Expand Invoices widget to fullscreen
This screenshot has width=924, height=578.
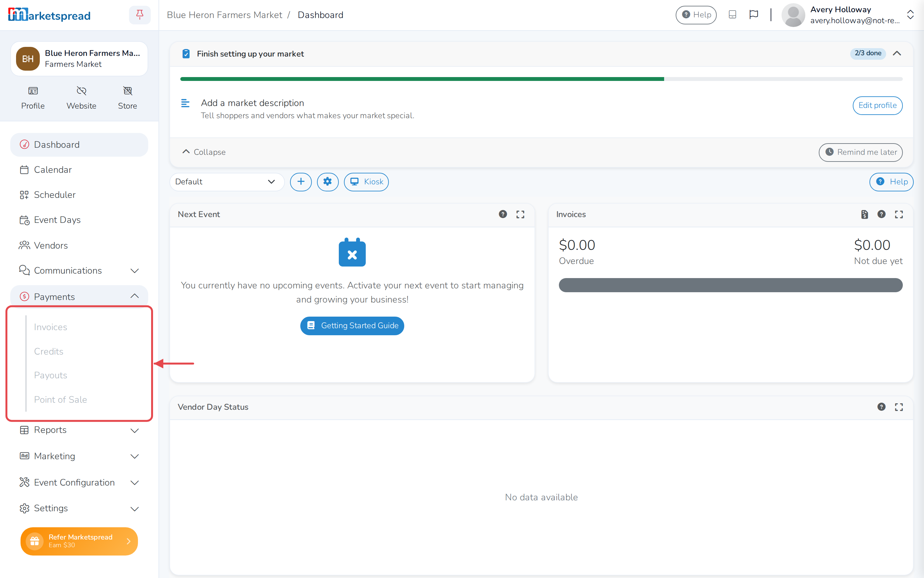(899, 215)
